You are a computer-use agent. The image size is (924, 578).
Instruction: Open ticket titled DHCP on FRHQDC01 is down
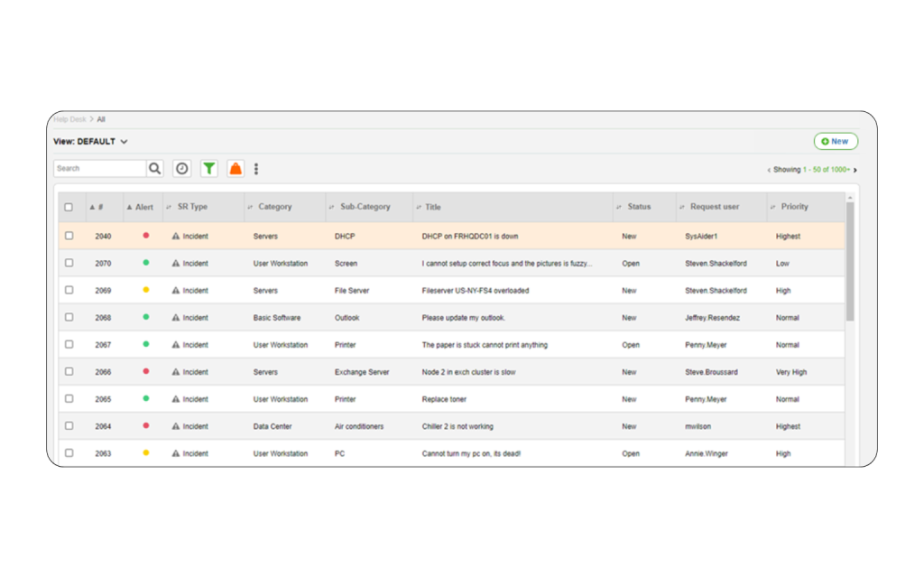472,236
